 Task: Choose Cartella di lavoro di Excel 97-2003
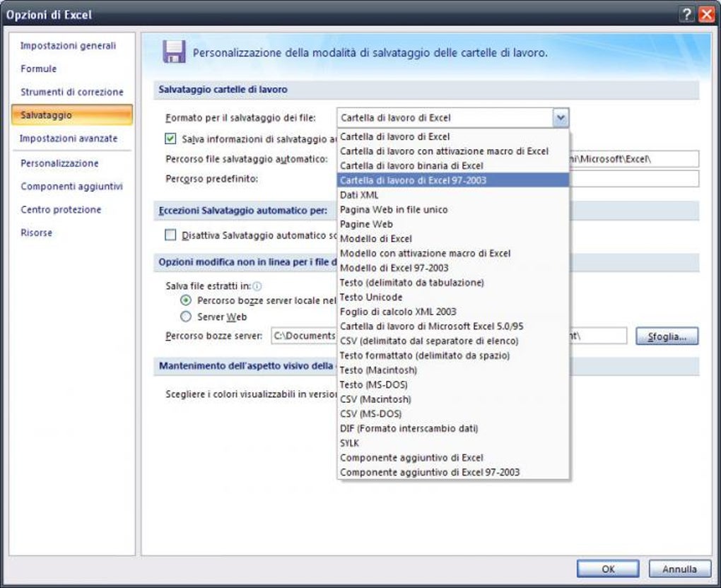click(453, 180)
